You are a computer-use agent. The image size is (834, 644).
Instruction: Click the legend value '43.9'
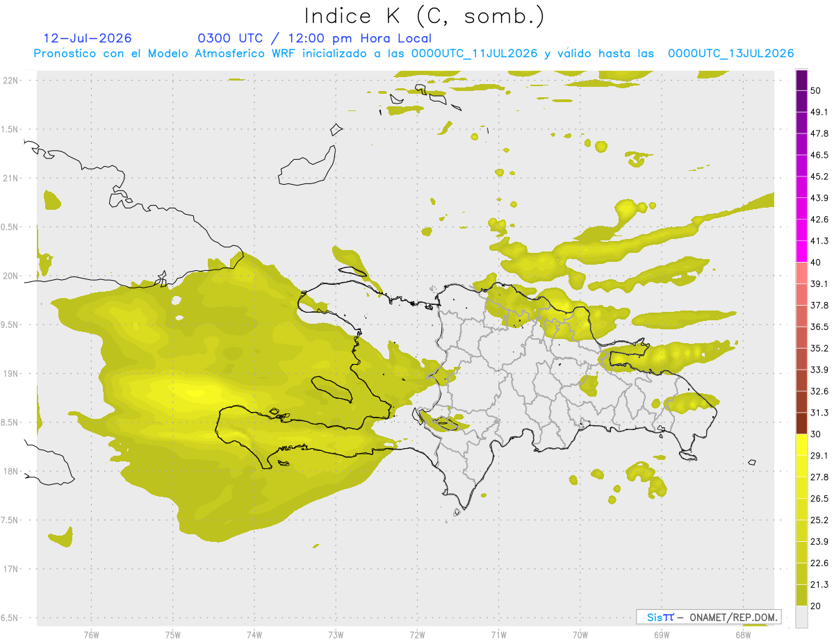tap(819, 198)
